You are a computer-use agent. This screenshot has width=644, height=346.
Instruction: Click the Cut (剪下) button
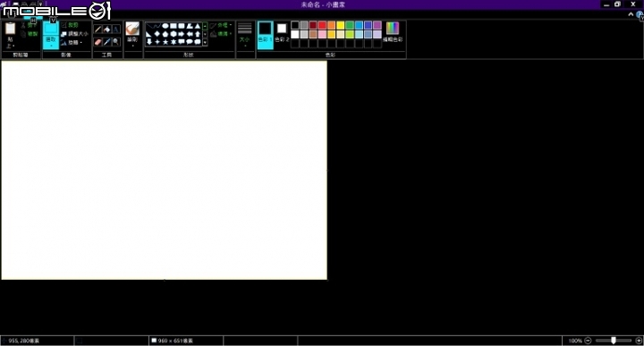coord(30,25)
